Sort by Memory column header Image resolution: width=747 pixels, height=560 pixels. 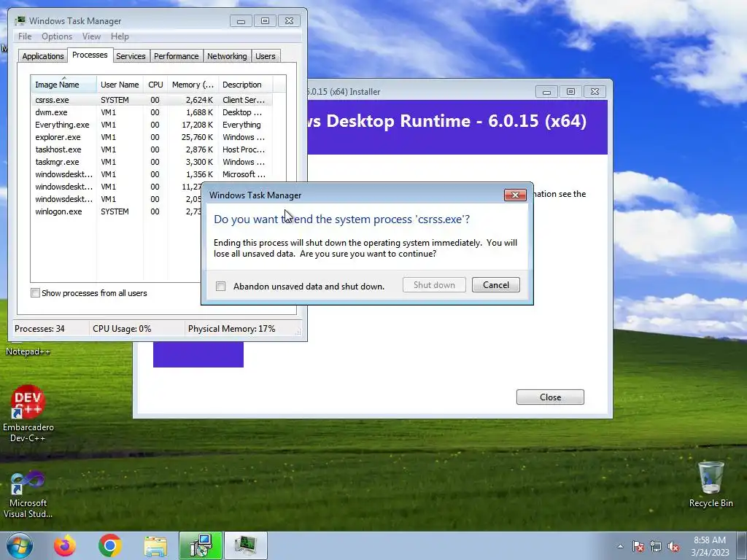(193, 85)
